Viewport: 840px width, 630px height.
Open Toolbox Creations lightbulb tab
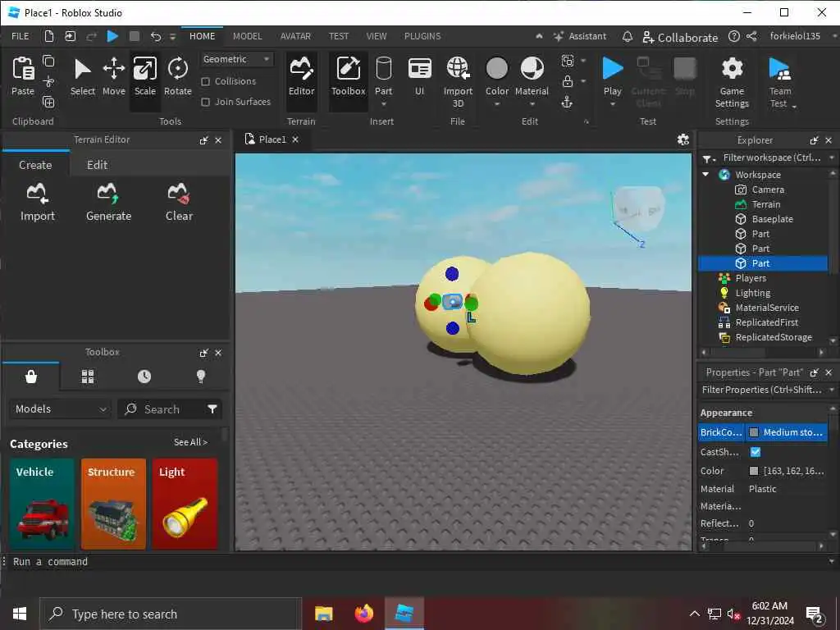[201, 377]
